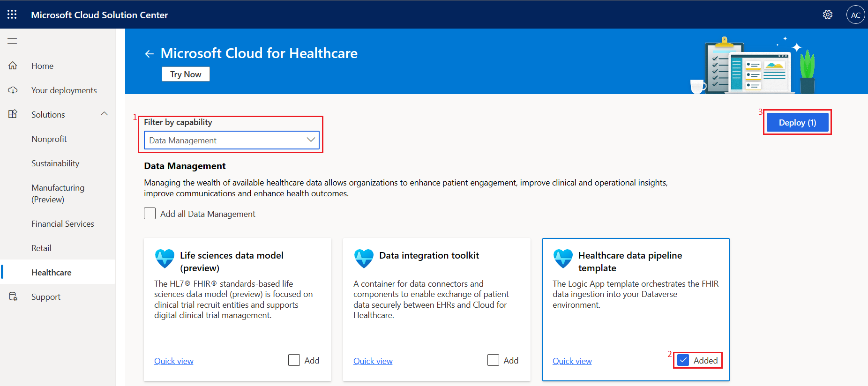Select Manufacturing (Preview) solution
This screenshot has width=868, height=386.
(x=58, y=193)
